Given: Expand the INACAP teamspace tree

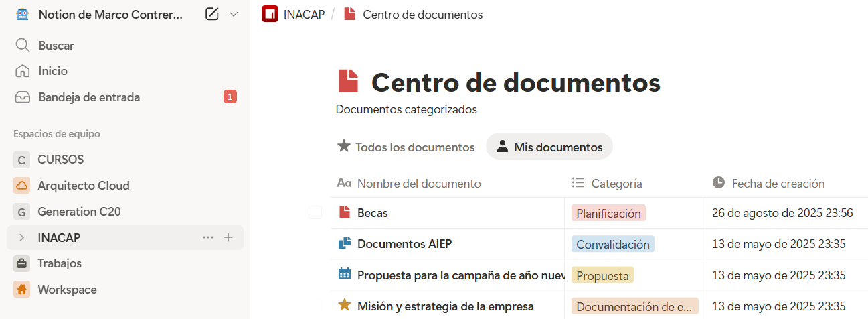Looking at the screenshot, I should [x=22, y=237].
